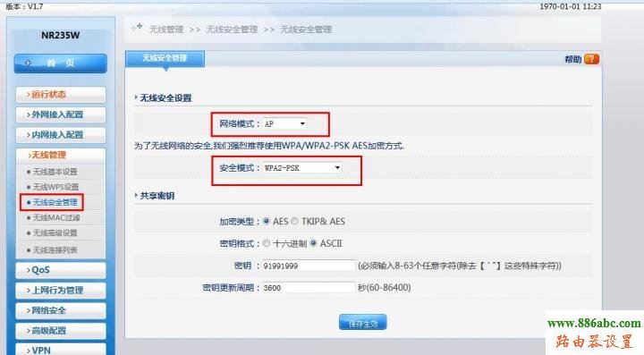The image size is (644, 355).
Task: Select 无线MAC过滤 in sidebar
Action: pyautogui.click(x=56, y=217)
